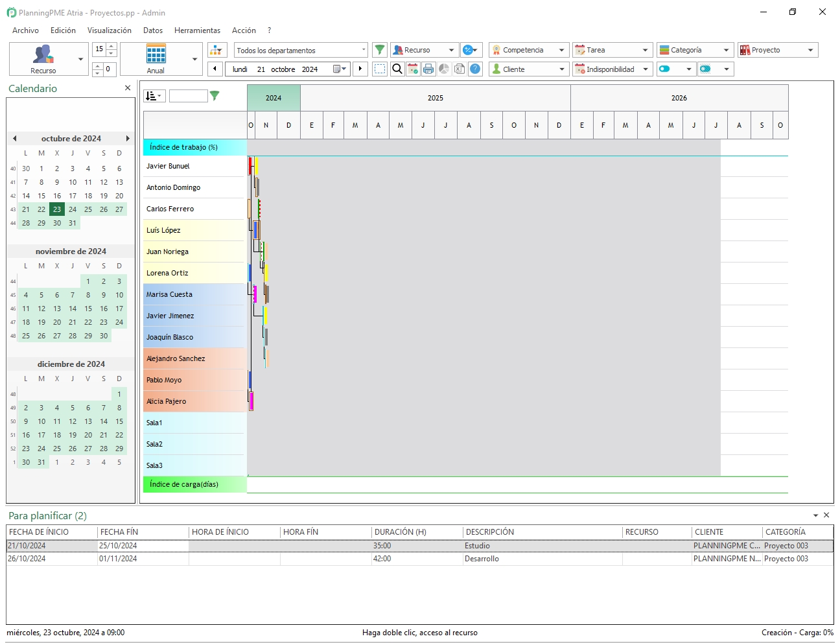Close the Calendario panel
Viewport: 840px width, 643px height.
tap(128, 88)
